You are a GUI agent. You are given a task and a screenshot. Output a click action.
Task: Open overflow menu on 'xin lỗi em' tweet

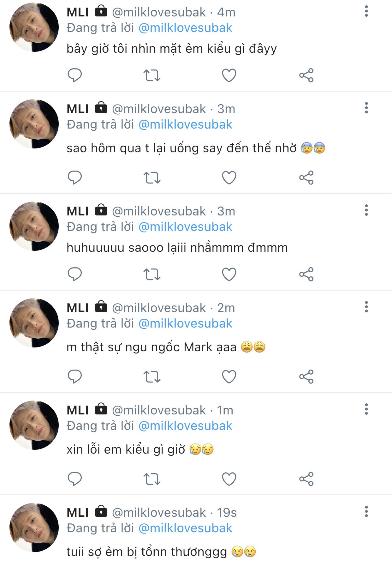point(366,409)
